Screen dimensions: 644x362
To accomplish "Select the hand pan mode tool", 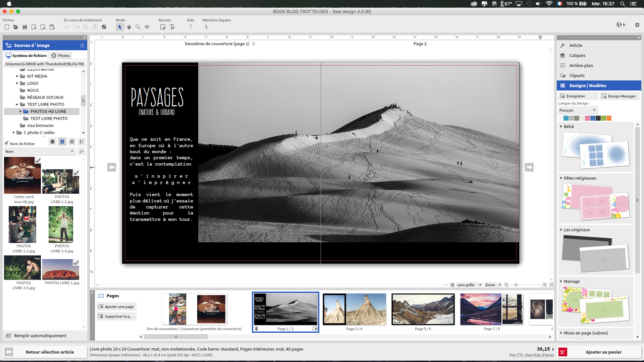I will [129, 27].
